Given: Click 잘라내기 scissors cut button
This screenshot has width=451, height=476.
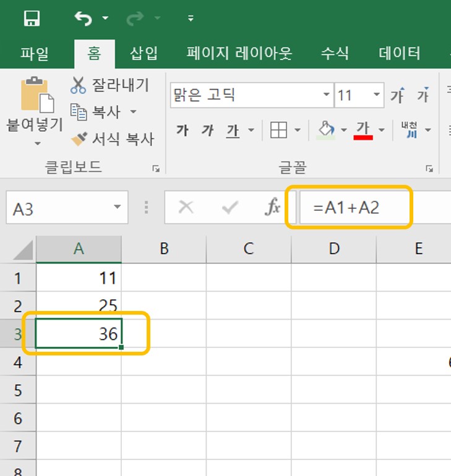Looking at the screenshot, I should pyautogui.click(x=110, y=85).
